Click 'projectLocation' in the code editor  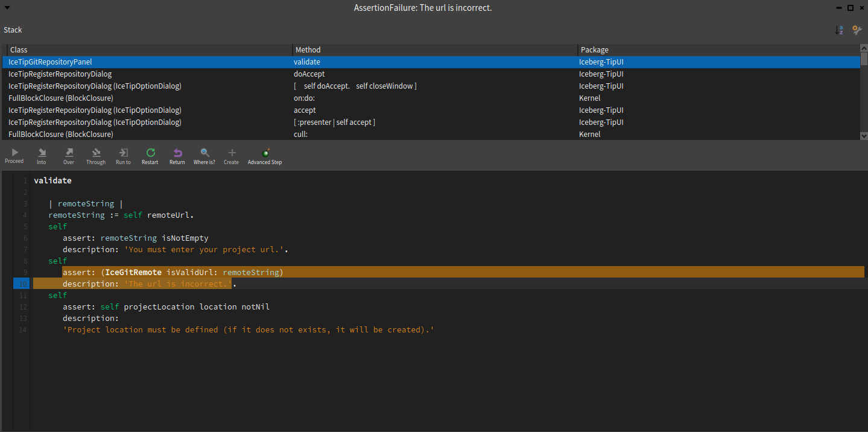point(159,307)
